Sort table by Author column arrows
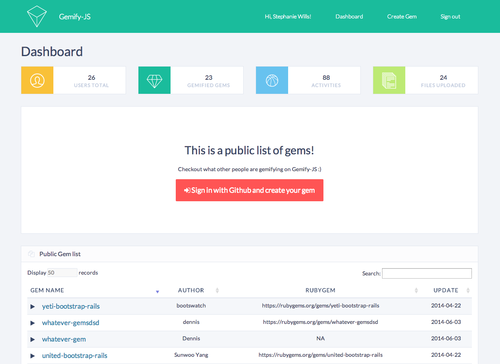 coord(217,291)
